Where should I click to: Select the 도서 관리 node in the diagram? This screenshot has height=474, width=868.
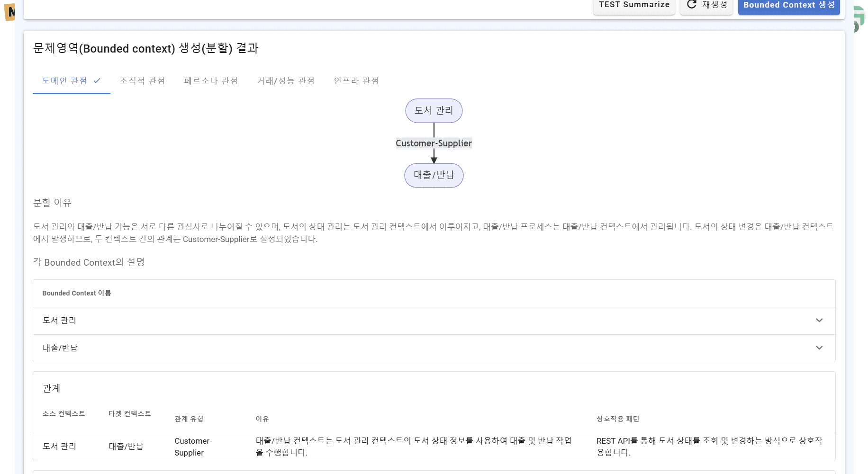(434, 111)
